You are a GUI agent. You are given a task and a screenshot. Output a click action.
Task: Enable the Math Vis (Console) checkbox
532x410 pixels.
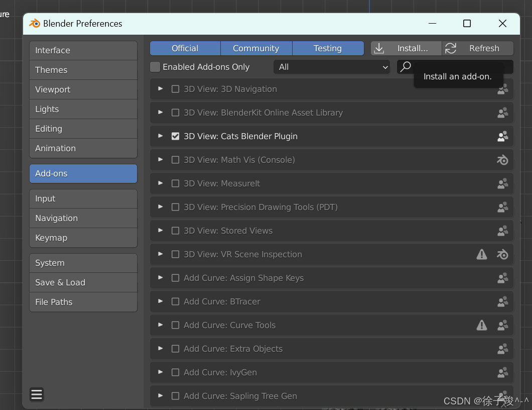176,160
